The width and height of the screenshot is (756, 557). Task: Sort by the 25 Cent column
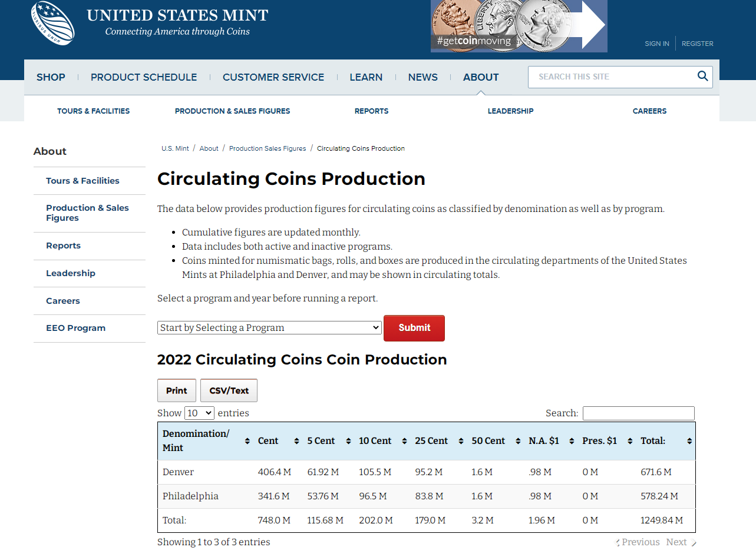click(x=461, y=441)
